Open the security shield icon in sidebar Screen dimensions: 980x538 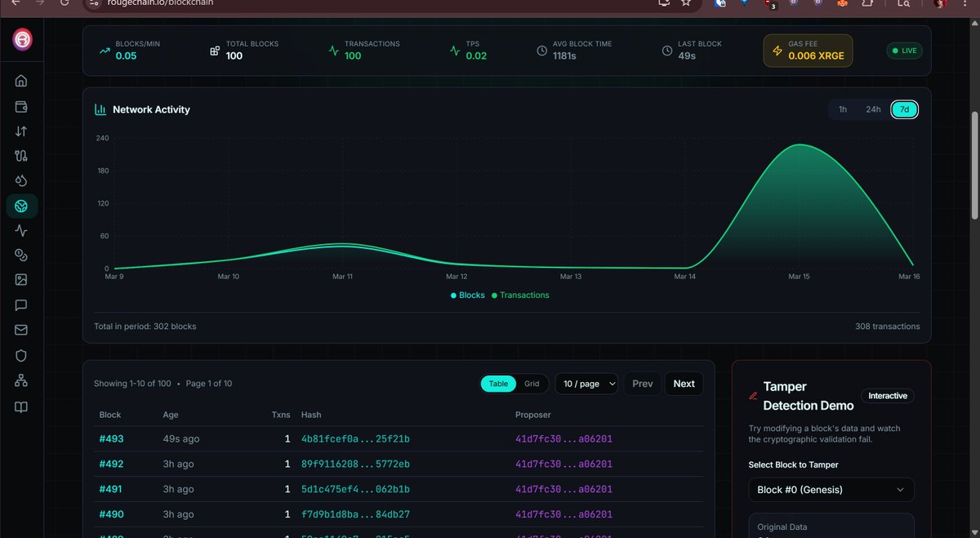20,354
